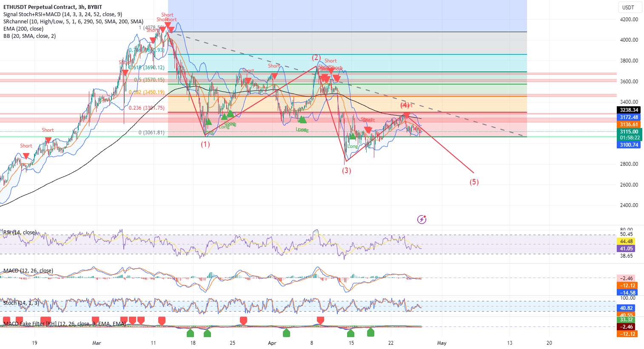644x349 pixels.
Task: Click the Stoch (14, 1, 3) pane label
Action: tap(21, 303)
